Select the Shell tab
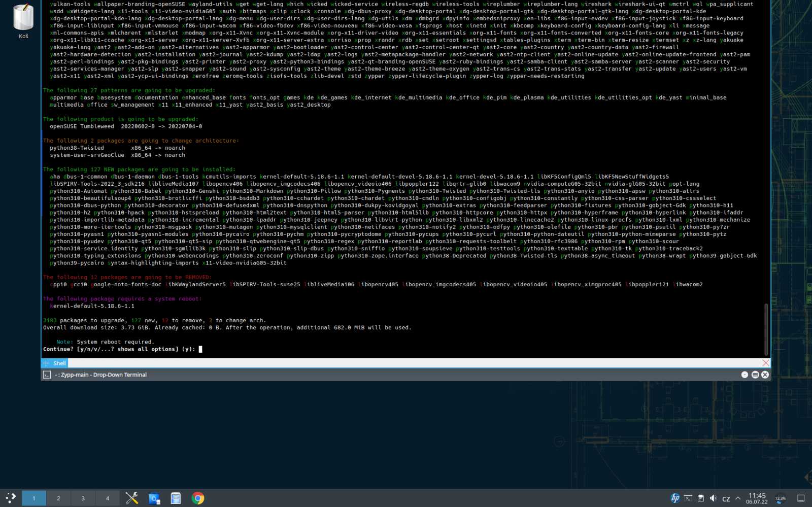This screenshot has width=812, height=507. (x=60, y=363)
